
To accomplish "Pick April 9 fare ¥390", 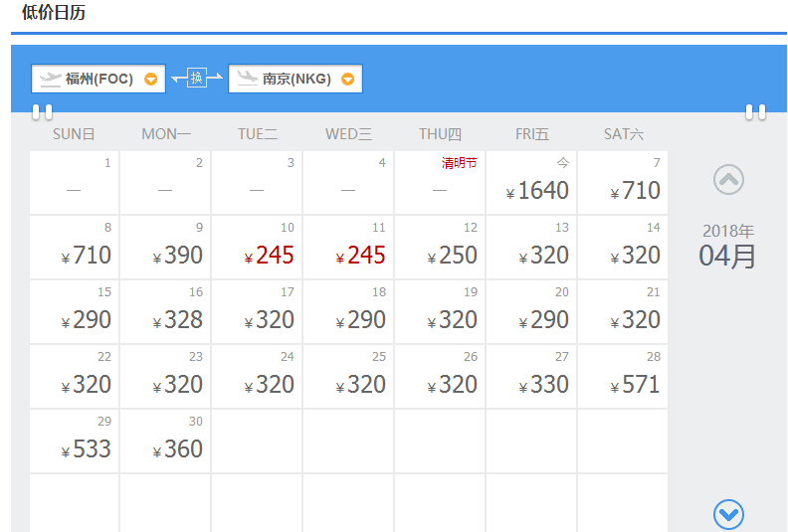I will pos(165,248).
